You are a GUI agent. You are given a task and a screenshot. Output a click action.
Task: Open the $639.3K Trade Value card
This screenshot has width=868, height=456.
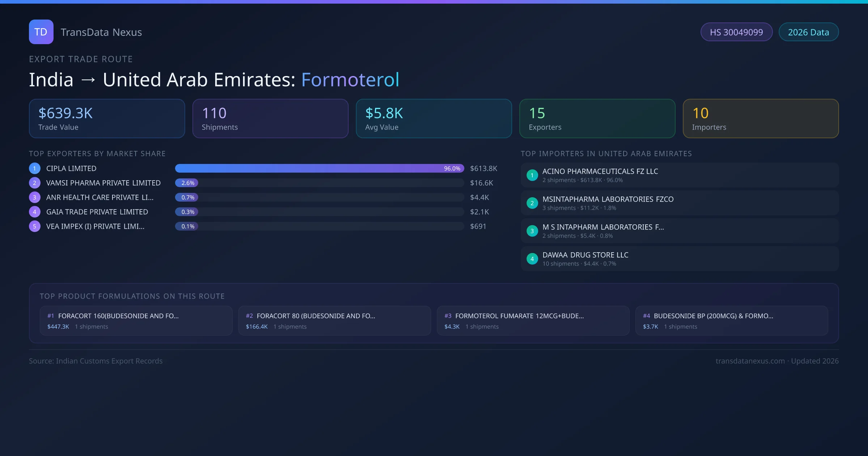click(x=107, y=118)
